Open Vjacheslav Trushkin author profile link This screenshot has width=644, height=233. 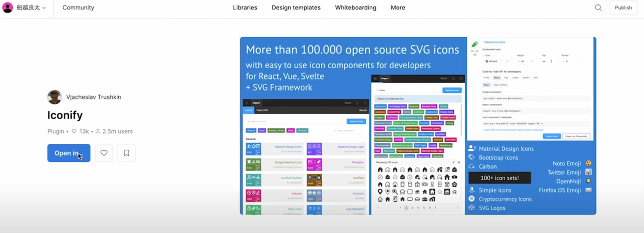[x=94, y=97]
